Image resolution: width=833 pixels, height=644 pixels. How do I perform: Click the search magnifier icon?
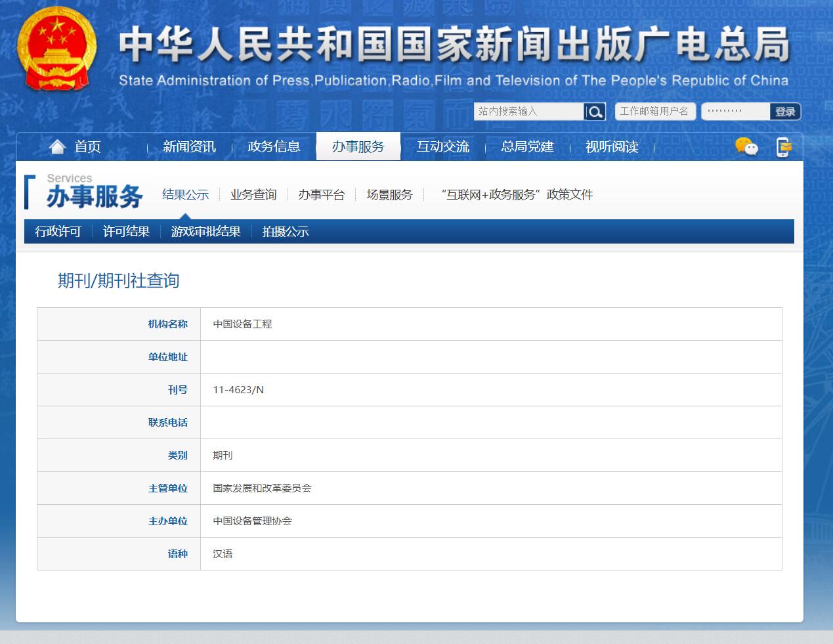point(595,112)
